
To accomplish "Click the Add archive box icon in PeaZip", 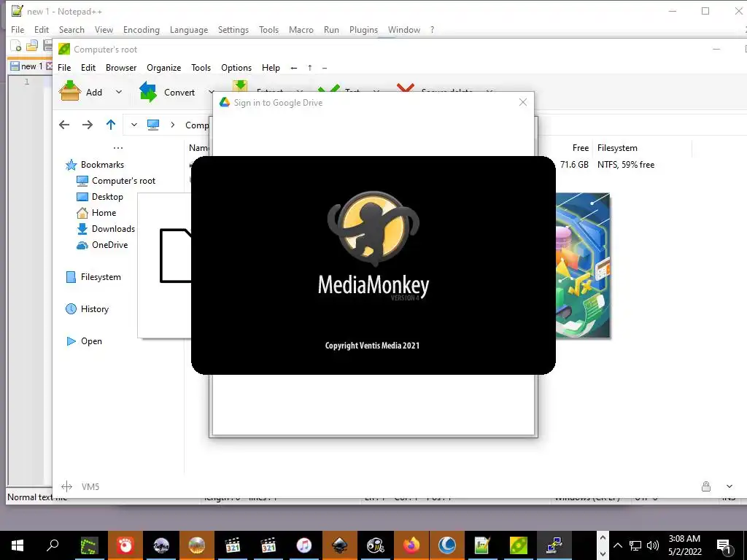I will (x=69, y=91).
